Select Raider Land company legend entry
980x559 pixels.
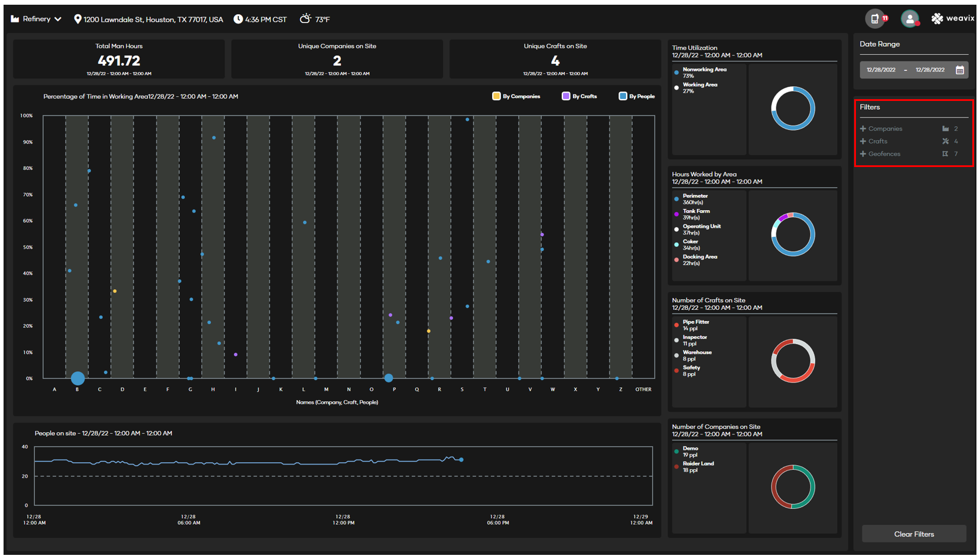click(x=694, y=467)
